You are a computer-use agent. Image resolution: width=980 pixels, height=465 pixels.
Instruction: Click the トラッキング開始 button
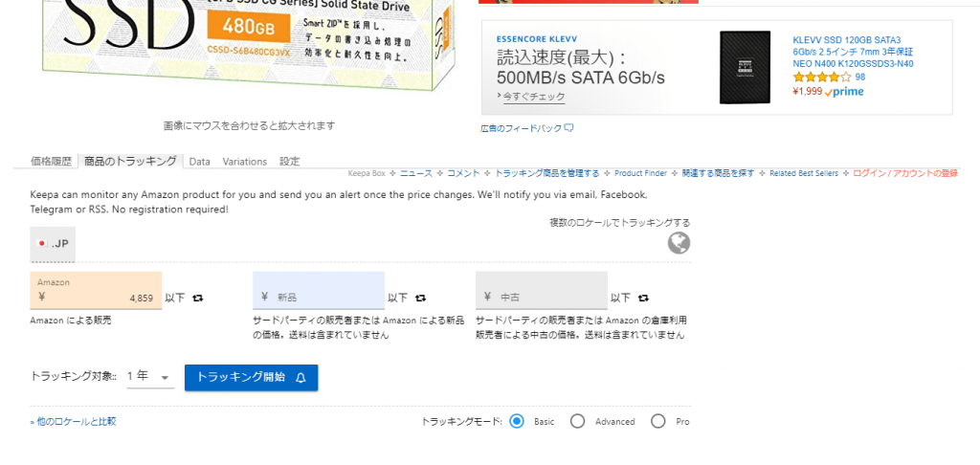click(x=252, y=378)
